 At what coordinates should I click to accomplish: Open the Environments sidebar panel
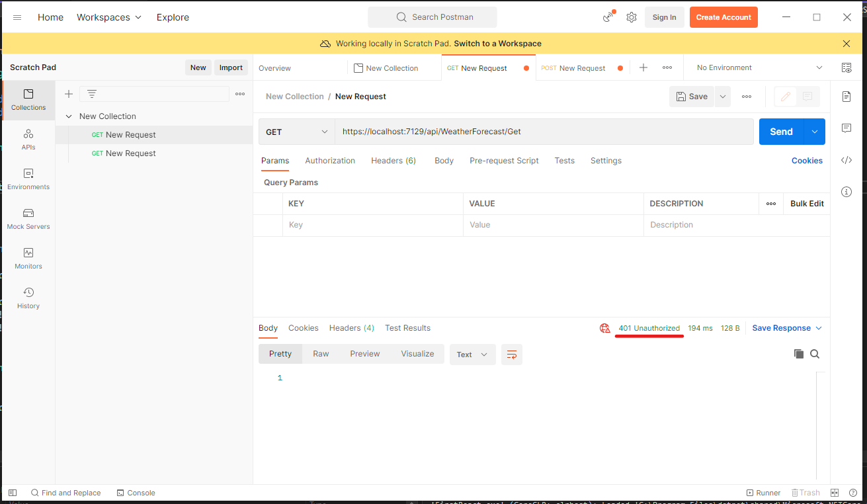(x=28, y=179)
